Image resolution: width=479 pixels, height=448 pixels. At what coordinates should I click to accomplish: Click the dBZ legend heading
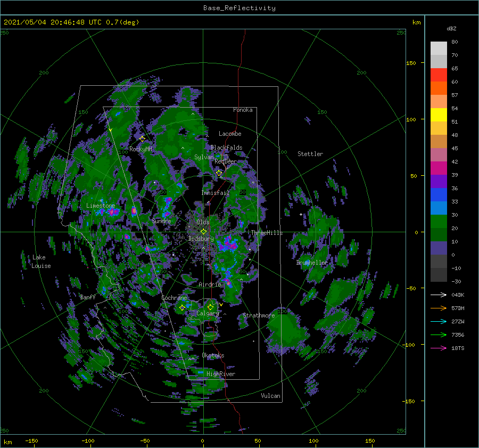[x=451, y=29]
